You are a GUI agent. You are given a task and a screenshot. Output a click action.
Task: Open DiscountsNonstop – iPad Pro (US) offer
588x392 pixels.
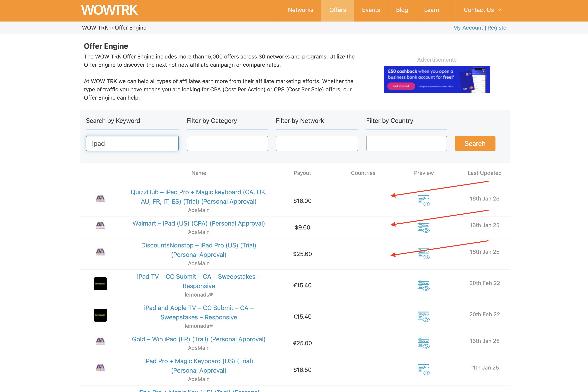[x=199, y=250]
